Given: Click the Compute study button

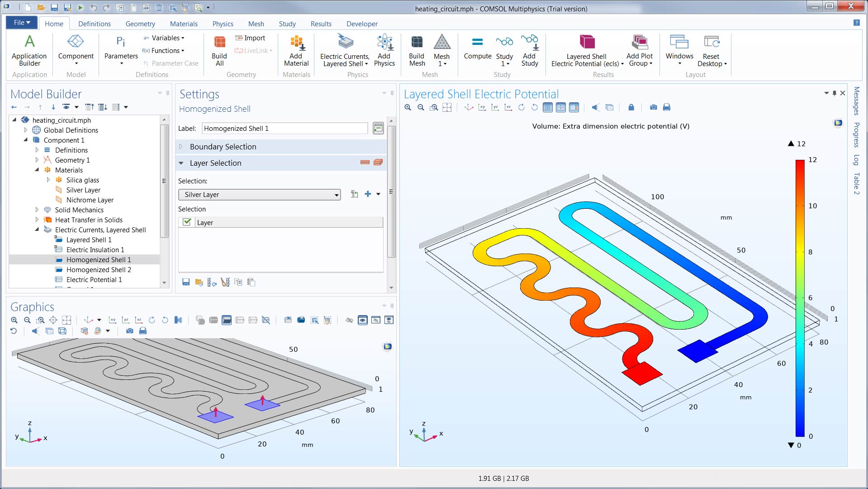Looking at the screenshot, I should coord(477,48).
